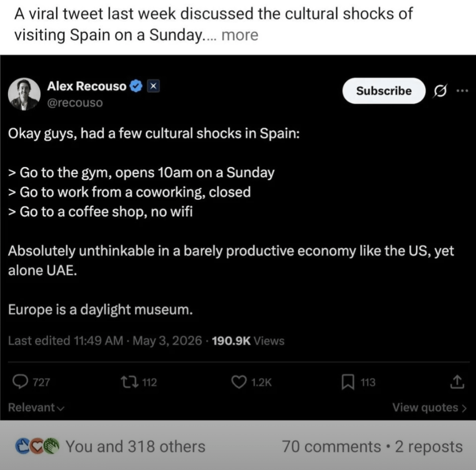Click the X affiliate badge icon

pos(154,86)
